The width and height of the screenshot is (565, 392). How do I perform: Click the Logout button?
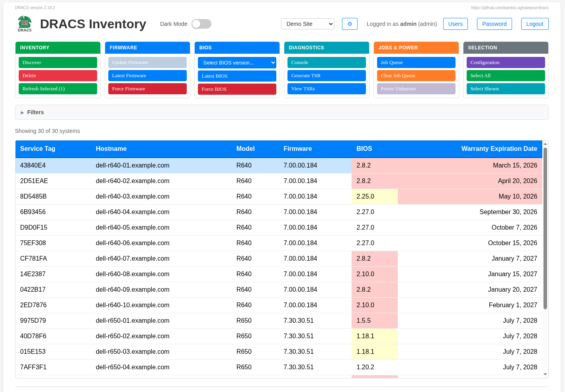(535, 24)
